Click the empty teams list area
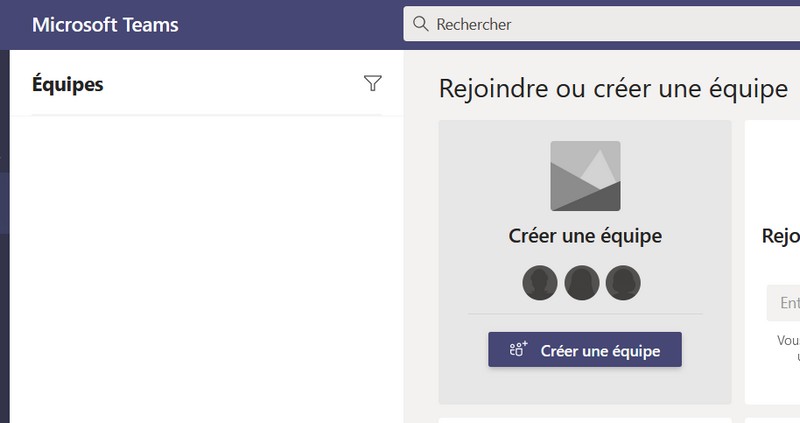This screenshot has height=423, width=800. coord(205,270)
